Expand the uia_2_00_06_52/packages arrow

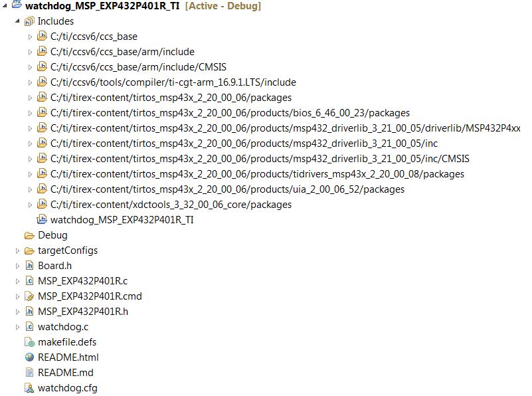coord(30,189)
